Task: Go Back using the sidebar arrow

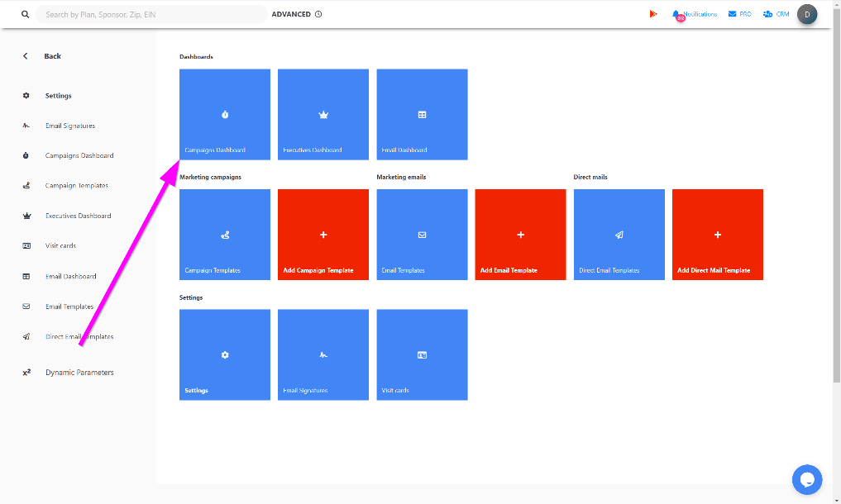Action: (26, 56)
